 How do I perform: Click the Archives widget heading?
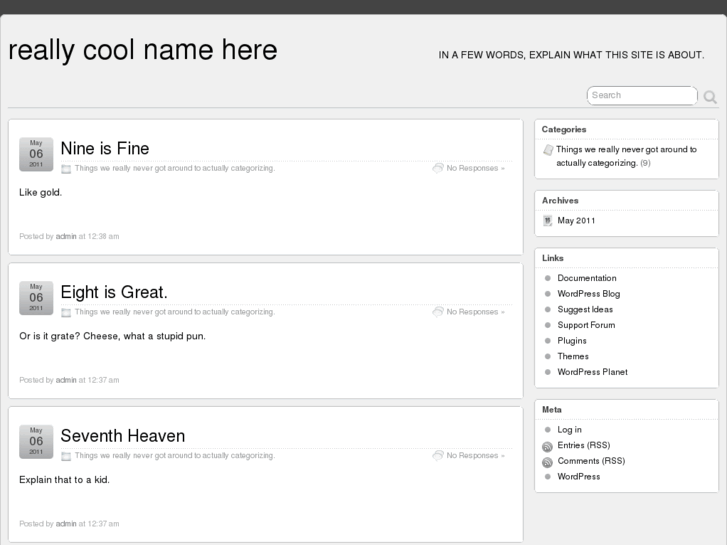click(x=560, y=201)
